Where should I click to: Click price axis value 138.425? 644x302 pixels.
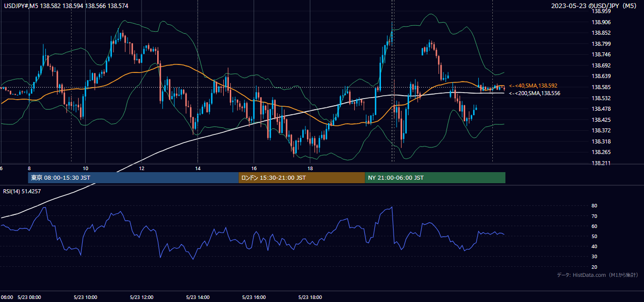[600, 120]
